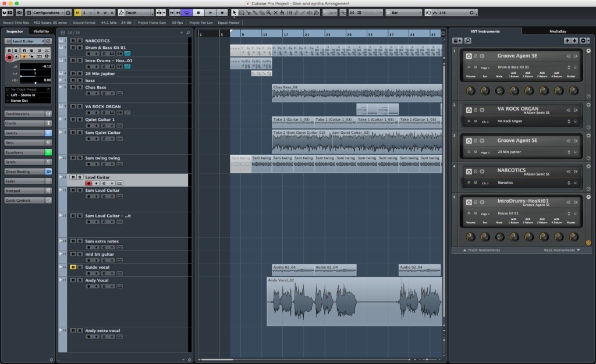Select the Line tool
596x364 pixels.
pyautogui.click(x=303, y=13)
